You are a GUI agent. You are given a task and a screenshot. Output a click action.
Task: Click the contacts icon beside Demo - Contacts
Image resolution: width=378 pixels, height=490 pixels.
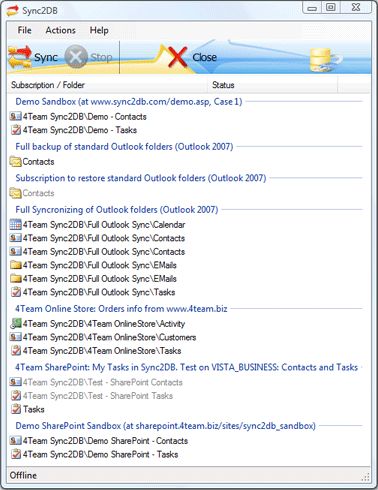(x=16, y=117)
